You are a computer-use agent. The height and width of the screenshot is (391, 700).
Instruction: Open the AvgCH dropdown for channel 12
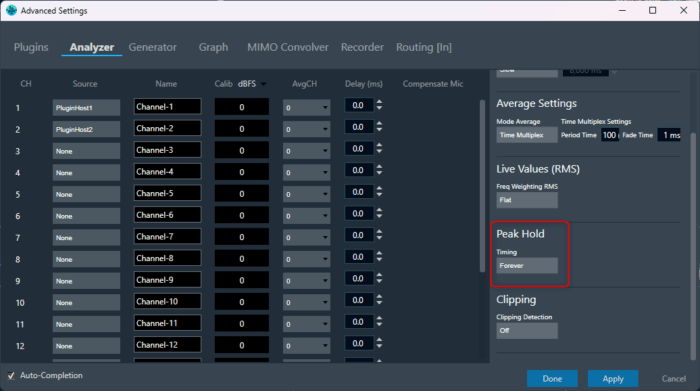pyautogui.click(x=306, y=346)
